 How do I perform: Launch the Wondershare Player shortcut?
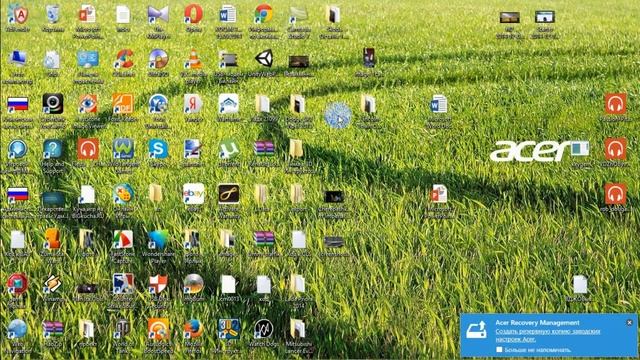[x=158, y=239]
